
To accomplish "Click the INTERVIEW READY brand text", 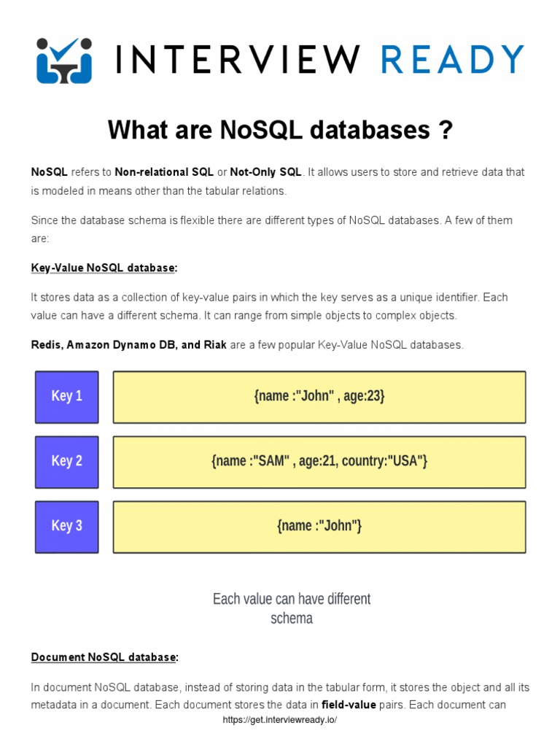I will pos(320,60).
